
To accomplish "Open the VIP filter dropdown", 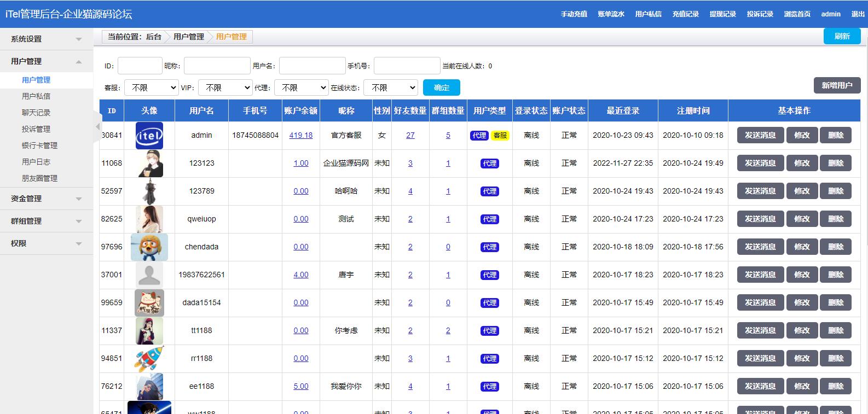I will (x=225, y=88).
